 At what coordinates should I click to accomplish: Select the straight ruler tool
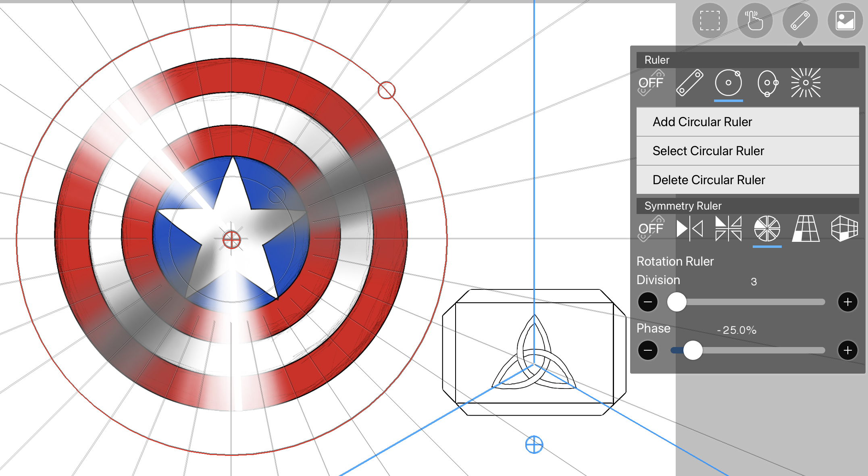coord(690,83)
